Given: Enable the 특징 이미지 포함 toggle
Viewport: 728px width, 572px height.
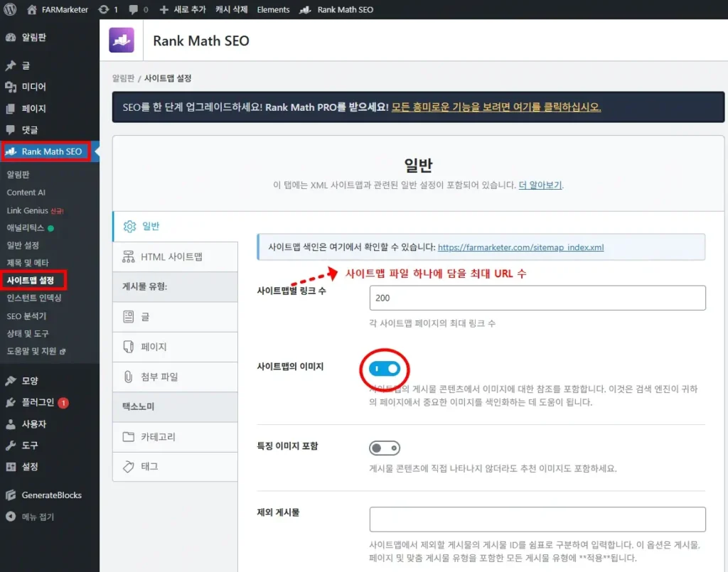Looking at the screenshot, I should tap(385, 448).
